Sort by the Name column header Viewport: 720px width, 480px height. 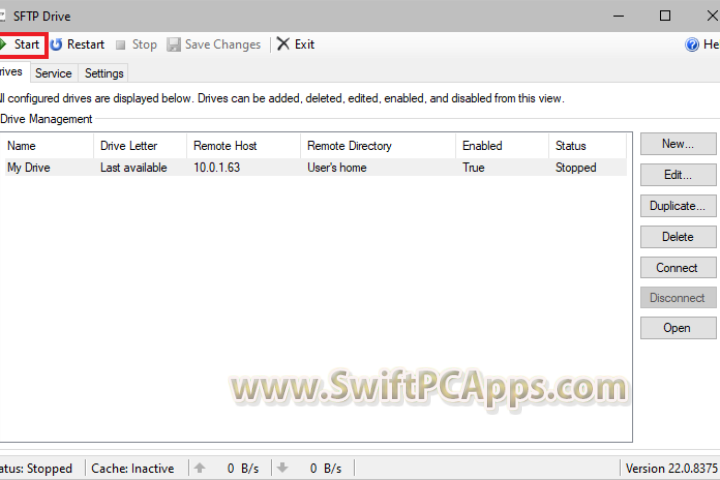pos(48,146)
